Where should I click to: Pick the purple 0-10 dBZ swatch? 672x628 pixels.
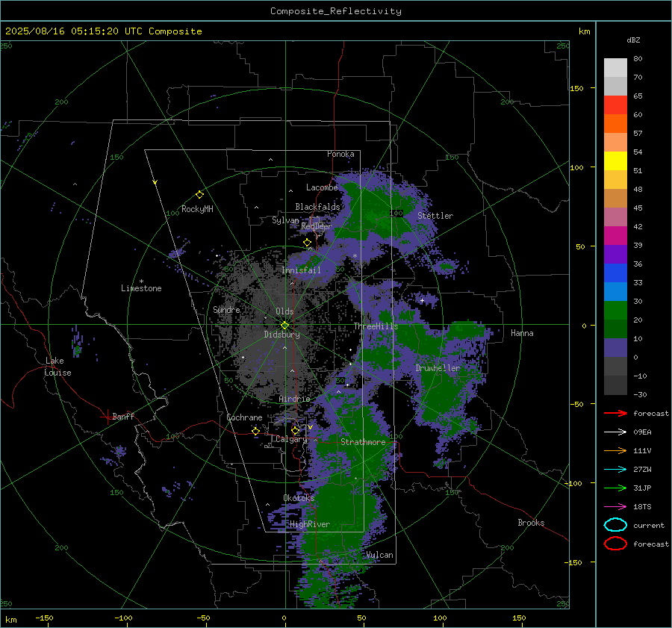click(x=615, y=348)
